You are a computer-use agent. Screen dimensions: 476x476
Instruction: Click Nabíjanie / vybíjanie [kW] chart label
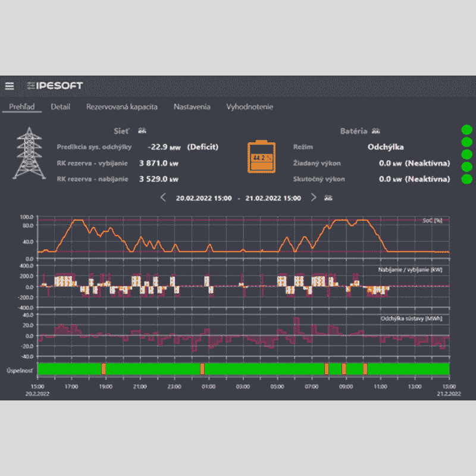pos(410,270)
